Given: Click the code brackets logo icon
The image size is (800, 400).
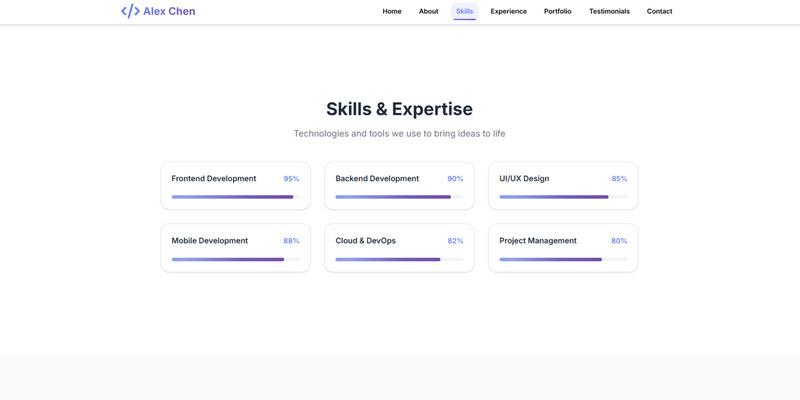Looking at the screenshot, I should click(x=130, y=11).
